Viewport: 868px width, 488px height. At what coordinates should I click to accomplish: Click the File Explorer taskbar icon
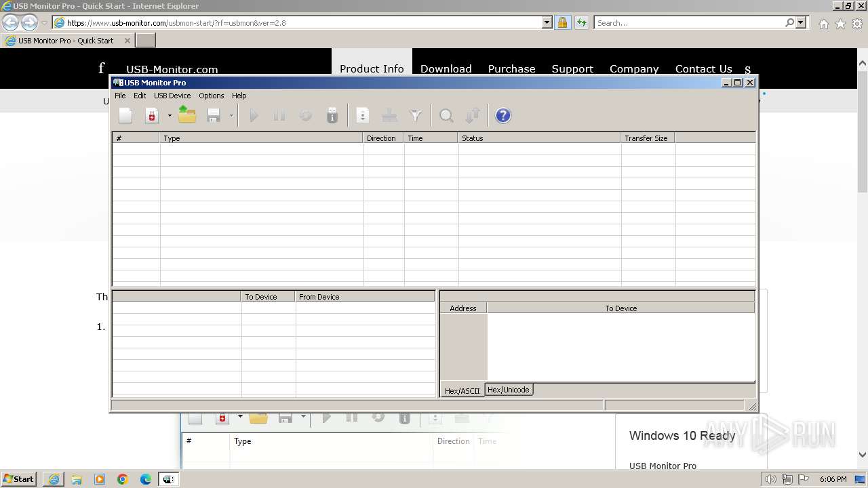tap(77, 479)
